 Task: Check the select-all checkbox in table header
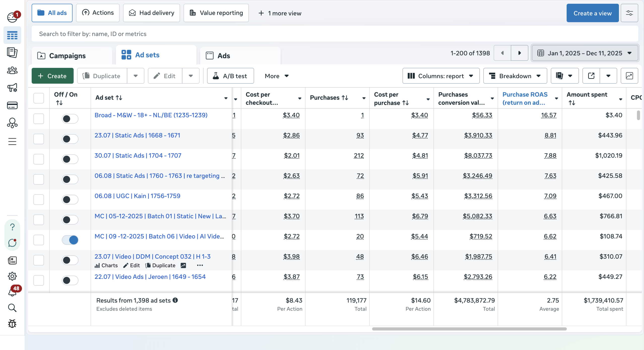point(39,98)
